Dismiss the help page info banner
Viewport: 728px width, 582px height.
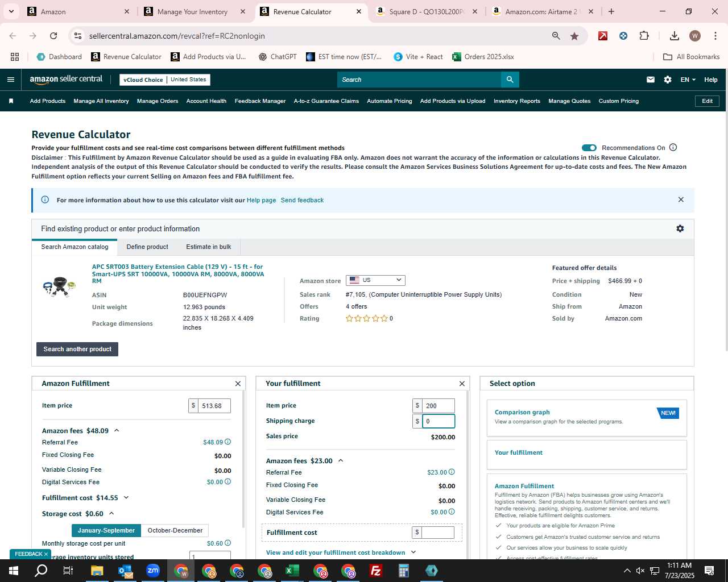(681, 199)
